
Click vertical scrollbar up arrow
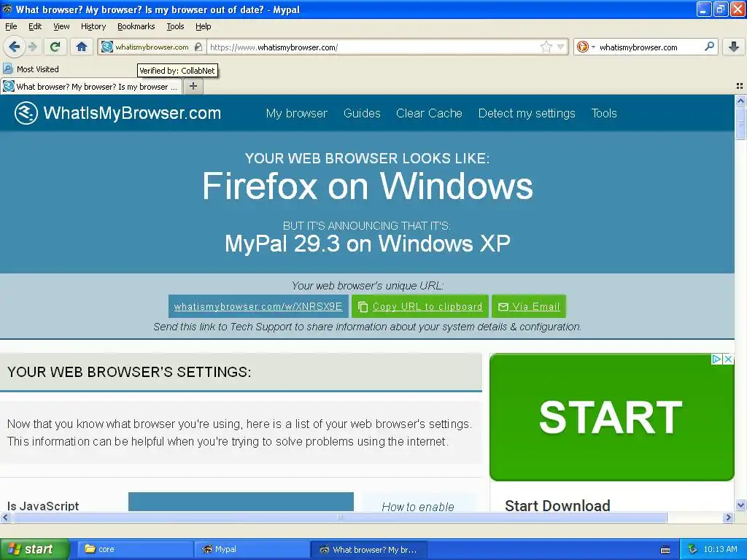[x=740, y=101]
